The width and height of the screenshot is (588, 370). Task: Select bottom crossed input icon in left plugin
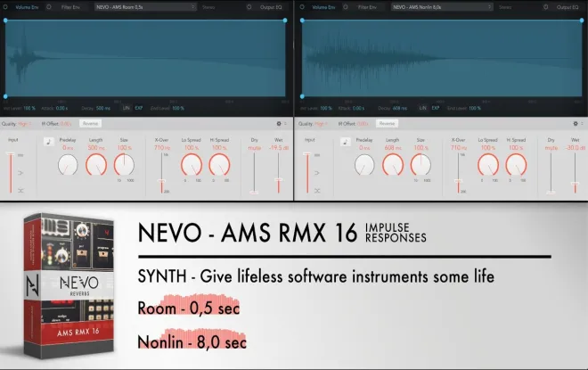20,191
